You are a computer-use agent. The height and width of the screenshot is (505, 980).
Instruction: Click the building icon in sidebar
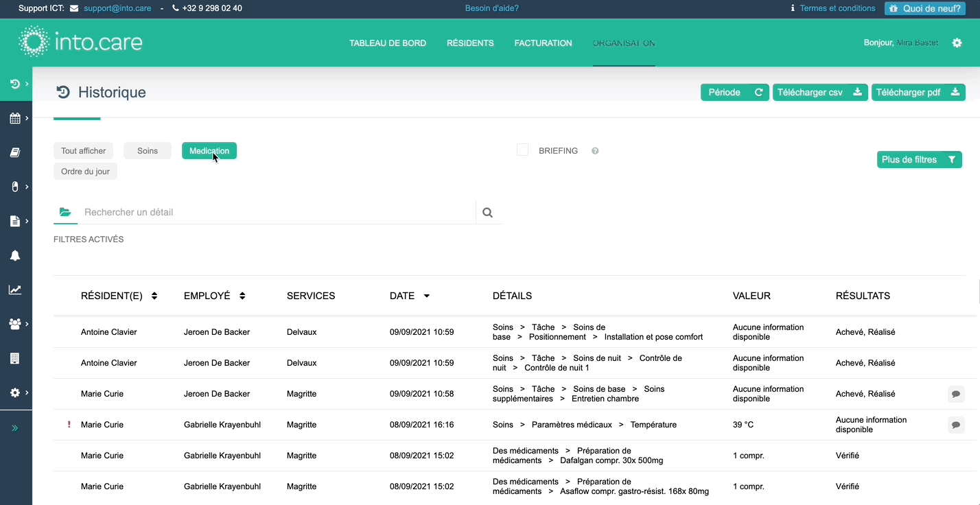tap(15, 358)
